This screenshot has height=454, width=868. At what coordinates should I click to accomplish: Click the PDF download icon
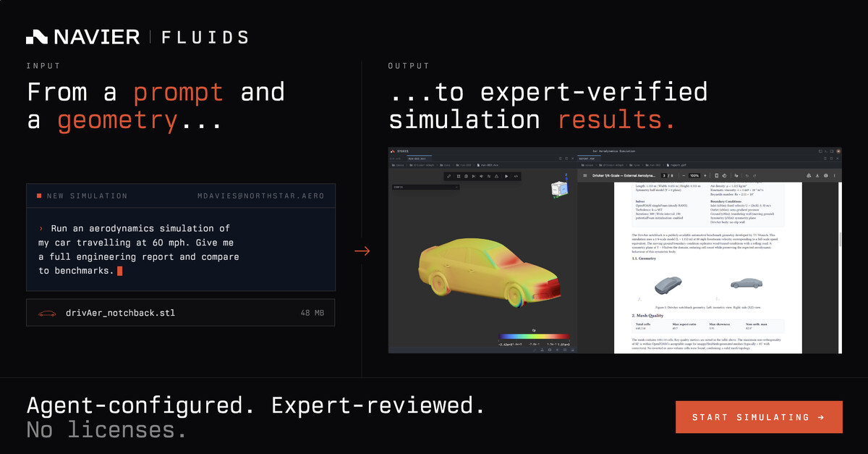pos(817,176)
